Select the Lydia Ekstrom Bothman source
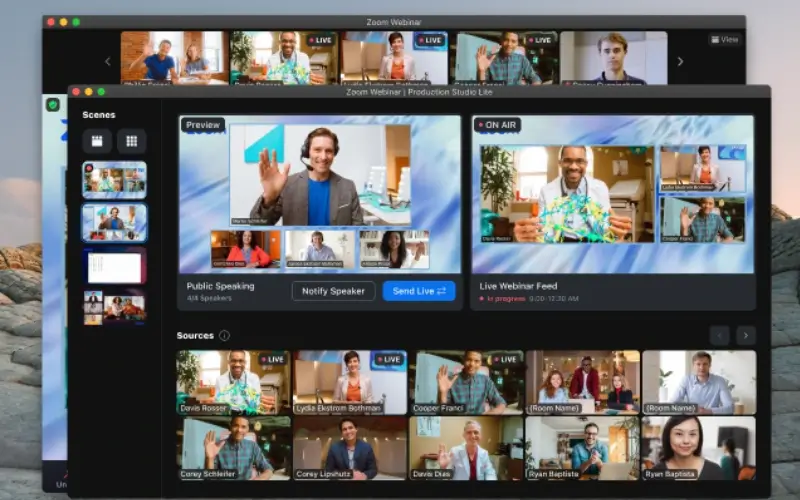Image resolution: width=800 pixels, height=500 pixels. [350, 382]
